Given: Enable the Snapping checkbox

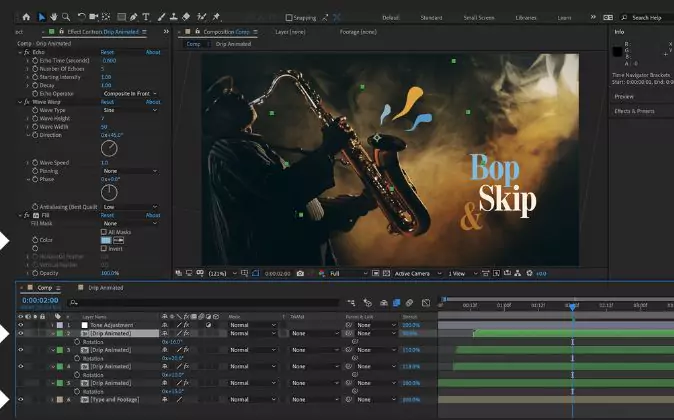Looking at the screenshot, I should [x=289, y=18].
